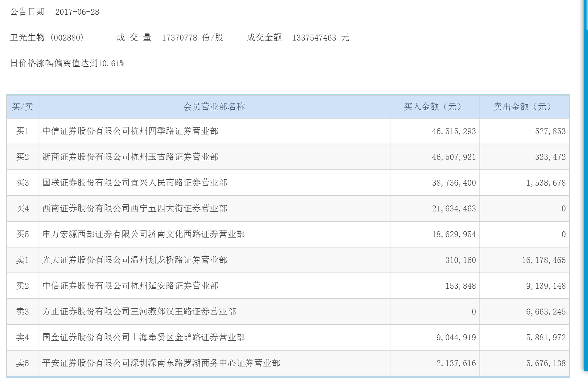Viewport: 588px width, 383px height.
Task: Click sell amount 323,472
Action: (x=550, y=157)
